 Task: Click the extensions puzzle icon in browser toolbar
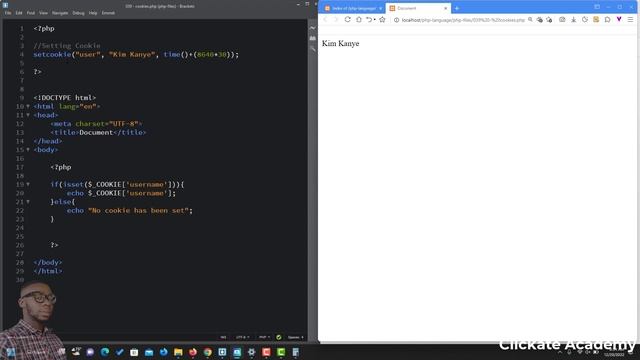click(x=608, y=20)
